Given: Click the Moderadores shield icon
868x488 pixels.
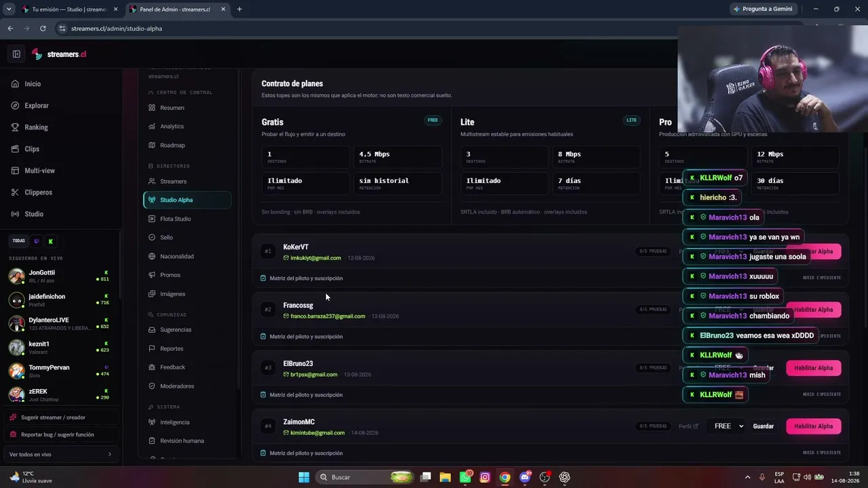Looking at the screenshot, I should [153, 386].
